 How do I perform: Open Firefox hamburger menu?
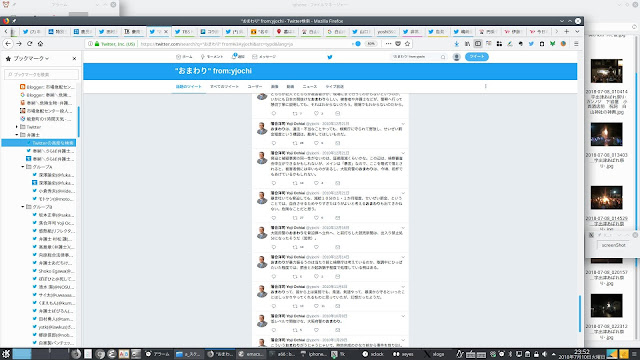576,44
